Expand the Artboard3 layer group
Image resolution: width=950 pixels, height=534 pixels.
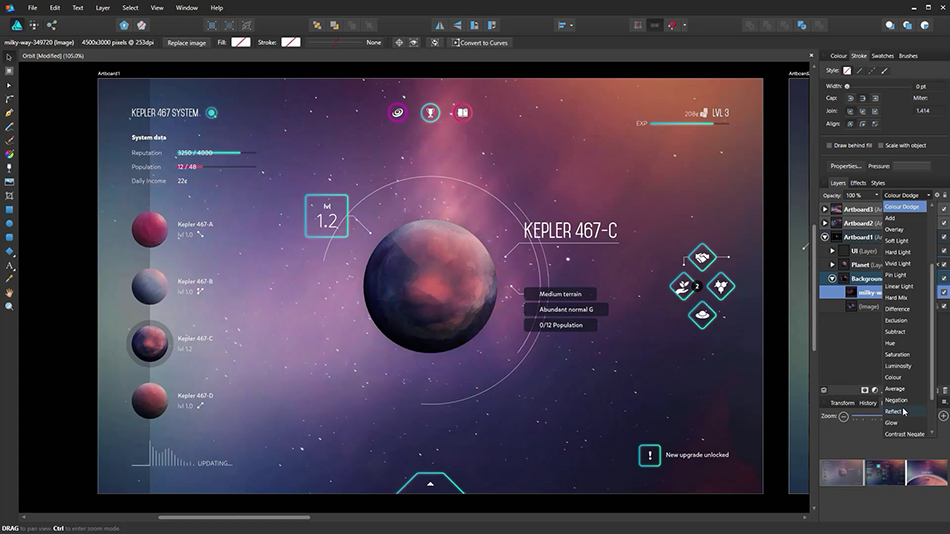pyautogui.click(x=825, y=209)
